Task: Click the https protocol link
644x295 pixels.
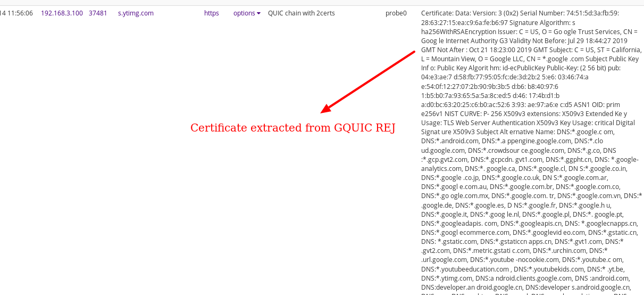Action: tap(211, 13)
